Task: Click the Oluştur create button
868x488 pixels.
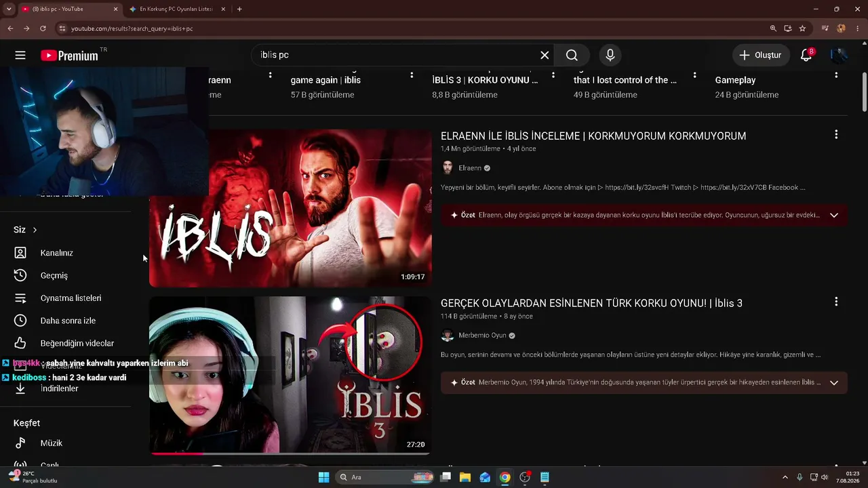Action: coord(761,55)
